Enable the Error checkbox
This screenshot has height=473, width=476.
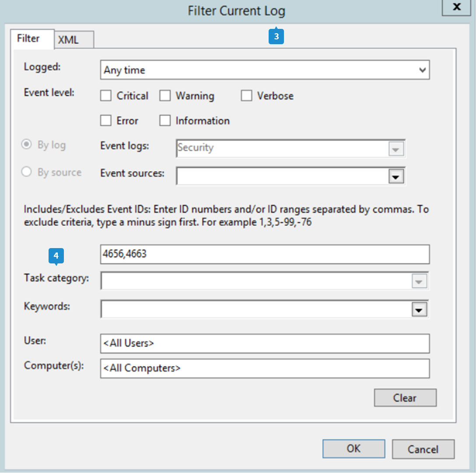(105, 120)
